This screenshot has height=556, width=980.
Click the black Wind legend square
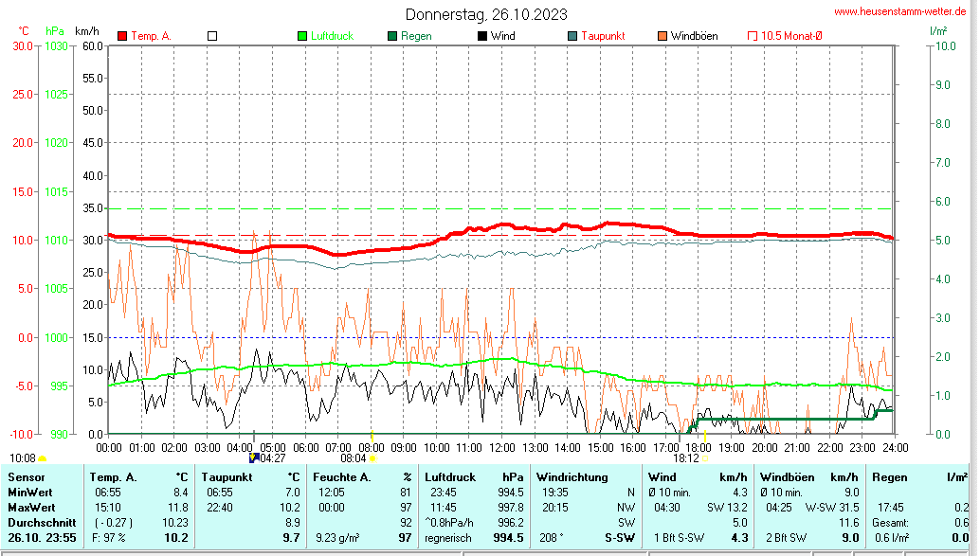pos(482,36)
